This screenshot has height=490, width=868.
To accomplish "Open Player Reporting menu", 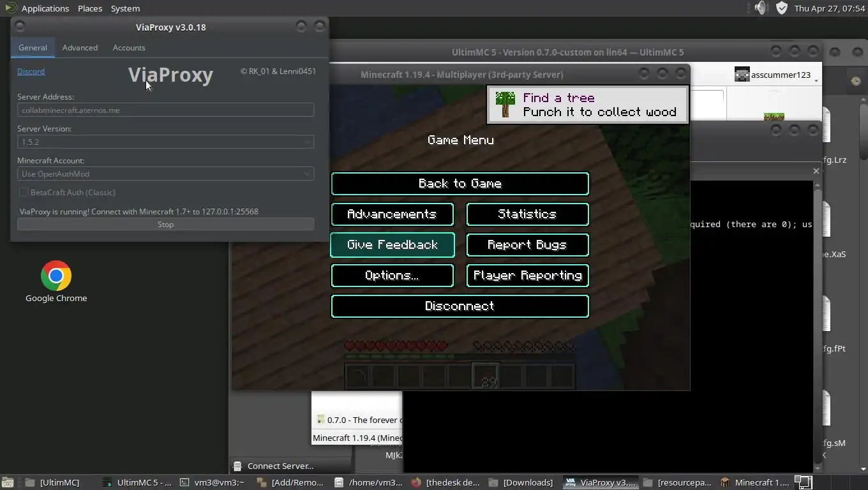I will tap(527, 275).
